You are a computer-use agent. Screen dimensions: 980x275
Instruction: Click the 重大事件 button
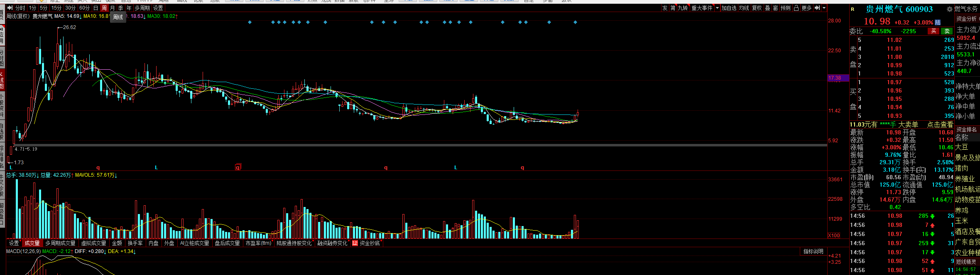[702, 8]
